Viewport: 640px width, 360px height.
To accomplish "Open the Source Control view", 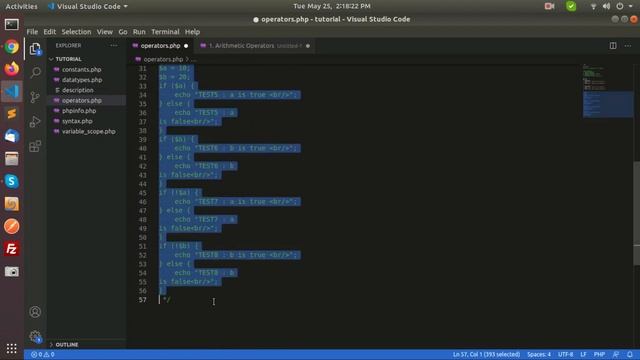I will 35,97.
